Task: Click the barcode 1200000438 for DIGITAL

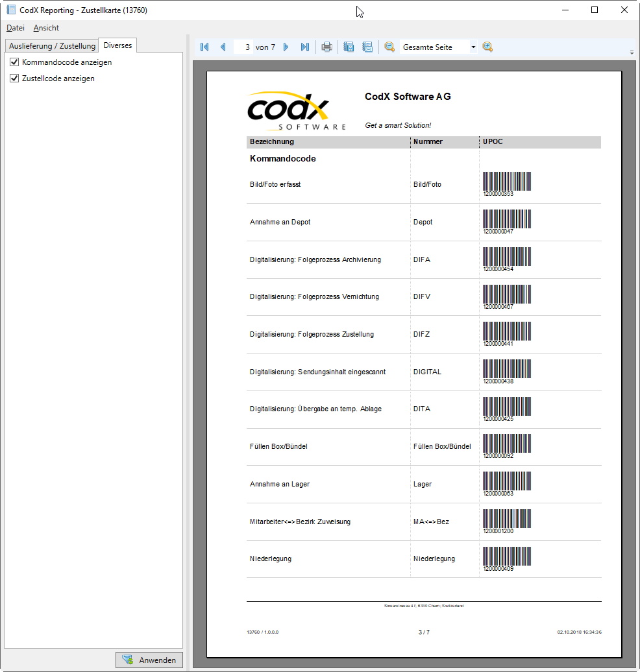Action: point(506,372)
